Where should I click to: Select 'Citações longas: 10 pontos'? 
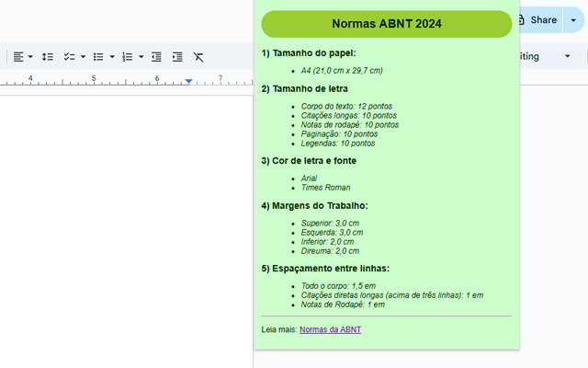(349, 115)
